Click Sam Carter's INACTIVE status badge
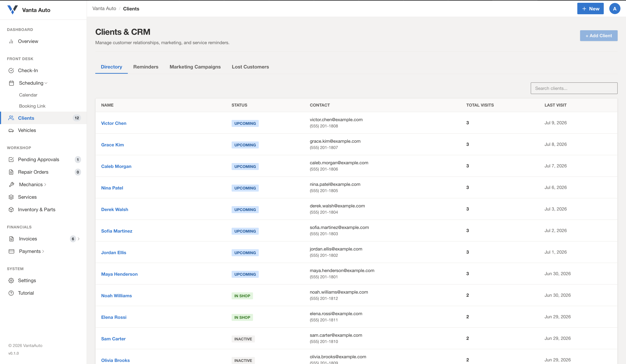626x364 pixels. 243,339
